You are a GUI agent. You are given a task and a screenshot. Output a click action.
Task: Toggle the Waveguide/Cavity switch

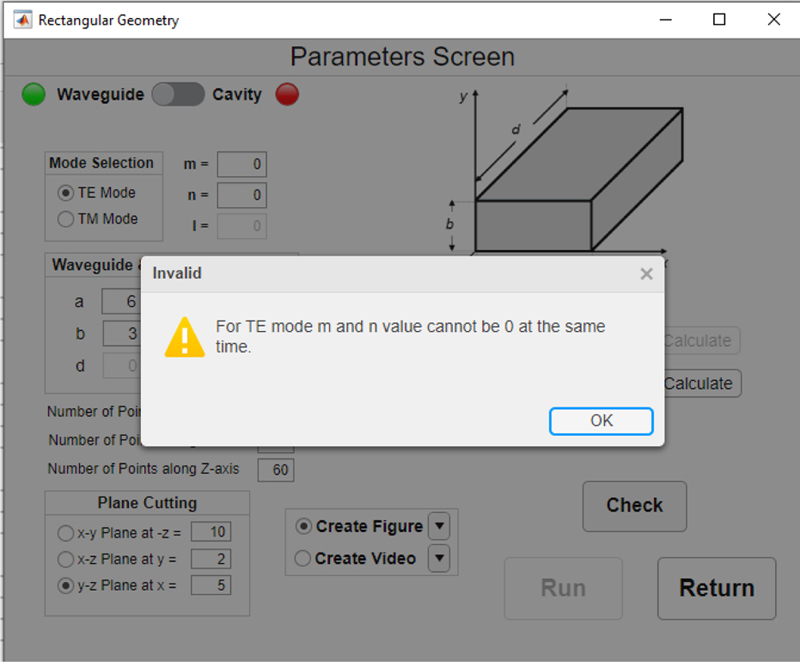tap(178, 95)
